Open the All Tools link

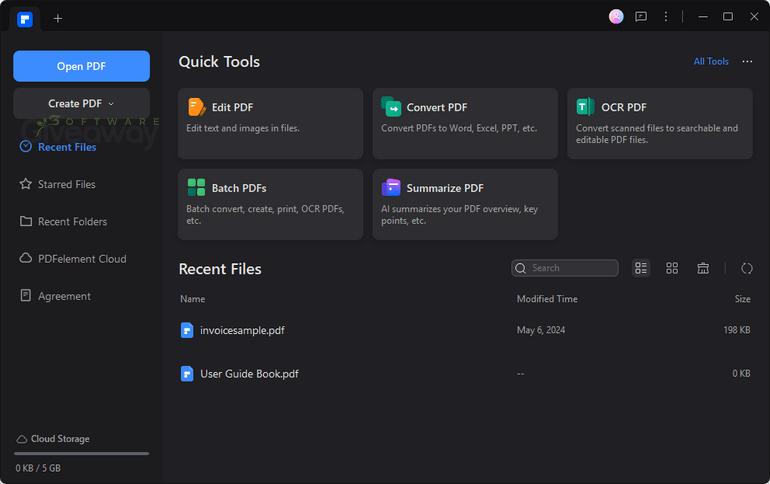pyautogui.click(x=711, y=61)
